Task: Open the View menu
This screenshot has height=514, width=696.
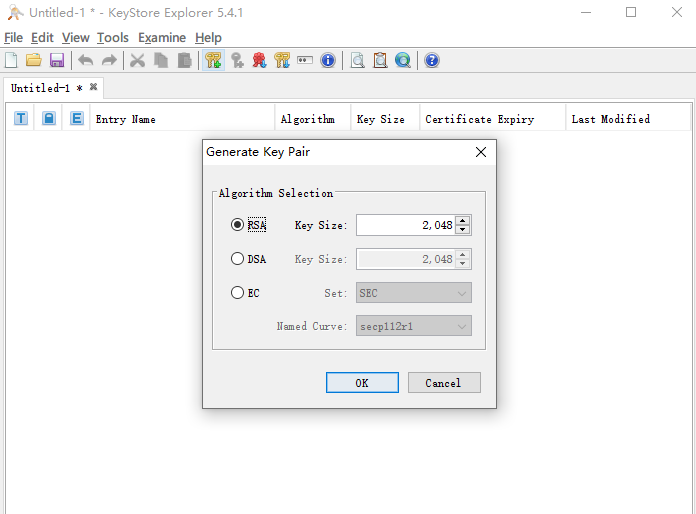Action: pyautogui.click(x=75, y=38)
